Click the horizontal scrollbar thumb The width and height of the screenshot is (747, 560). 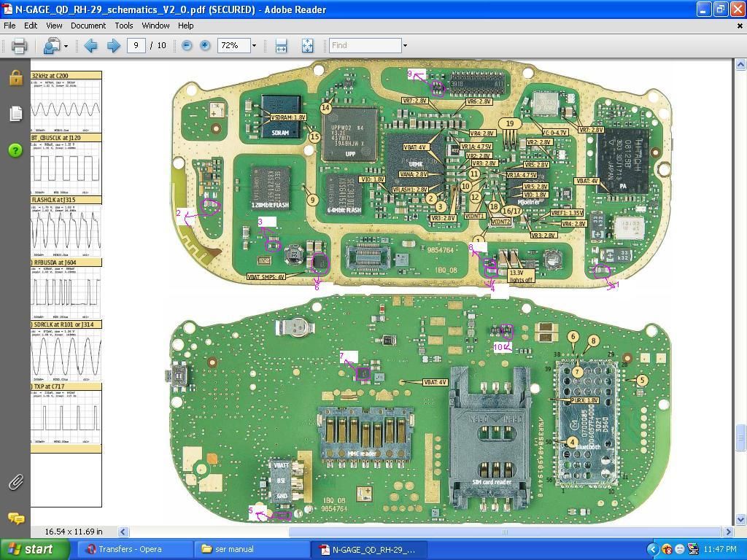pos(505,532)
